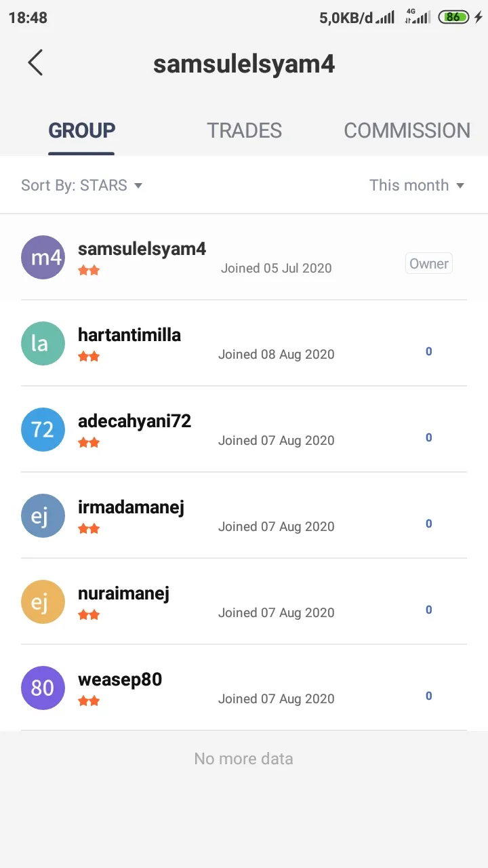Tap the Owner badge

429,264
